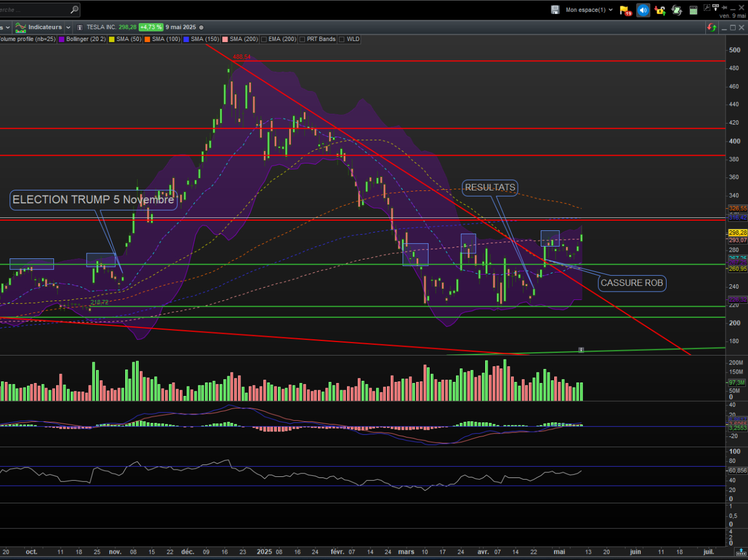748x560 pixels.
Task: Click the pin icon in the top bar
Action: point(725,7)
